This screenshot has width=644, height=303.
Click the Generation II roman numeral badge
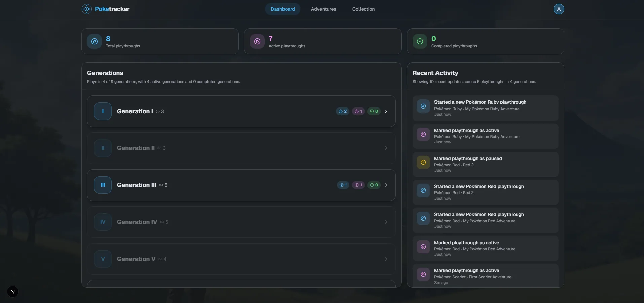[x=103, y=148]
